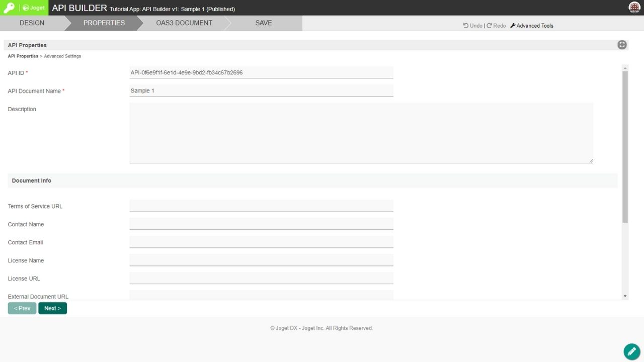Switch to the Design tab
The image size is (644, 362).
point(32,23)
